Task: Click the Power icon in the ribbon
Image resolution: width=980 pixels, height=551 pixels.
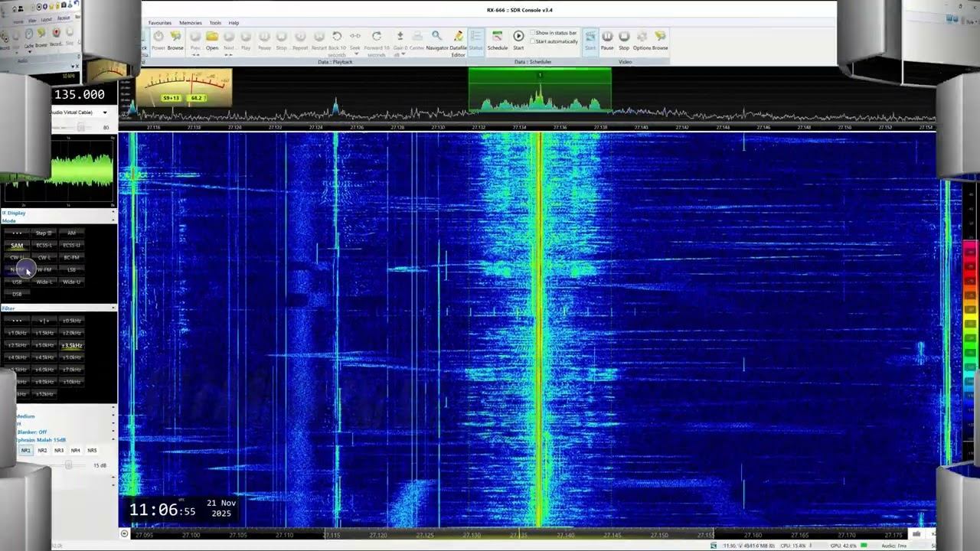Action: point(158,40)
